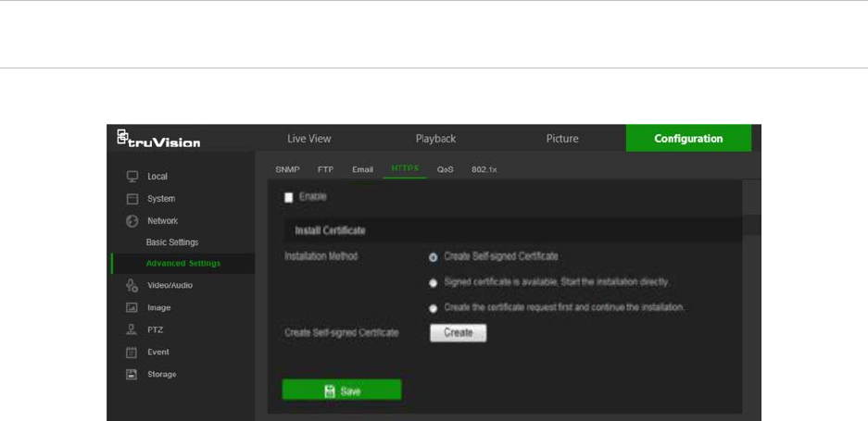Click the Event calendar icon
This screenshot has width=868, height=421.
tap(132, 352)
